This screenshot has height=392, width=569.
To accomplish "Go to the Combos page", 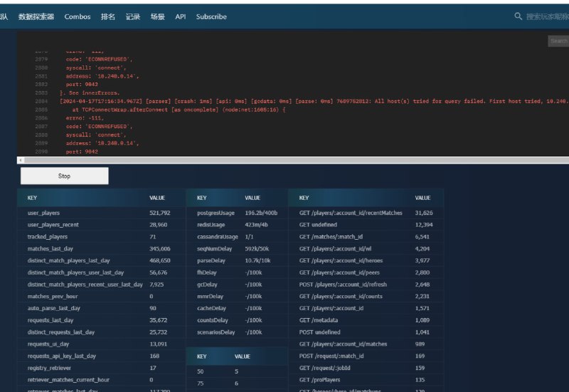I will 78,16.
